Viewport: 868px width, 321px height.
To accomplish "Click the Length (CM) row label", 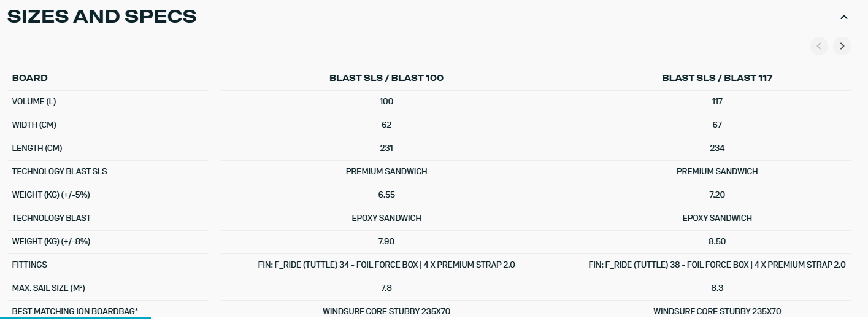I will [x=37, y=148].
